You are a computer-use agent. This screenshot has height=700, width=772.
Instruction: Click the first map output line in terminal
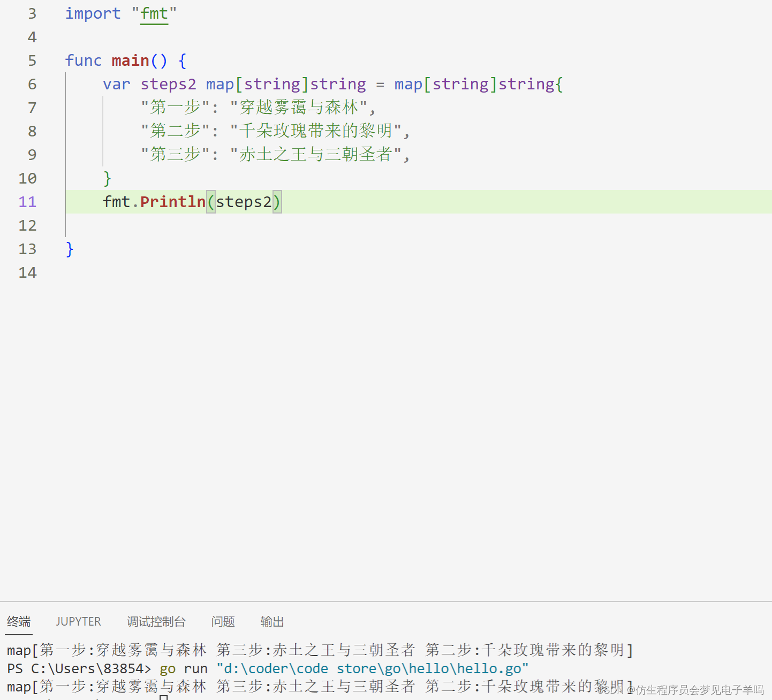[320, 650]
